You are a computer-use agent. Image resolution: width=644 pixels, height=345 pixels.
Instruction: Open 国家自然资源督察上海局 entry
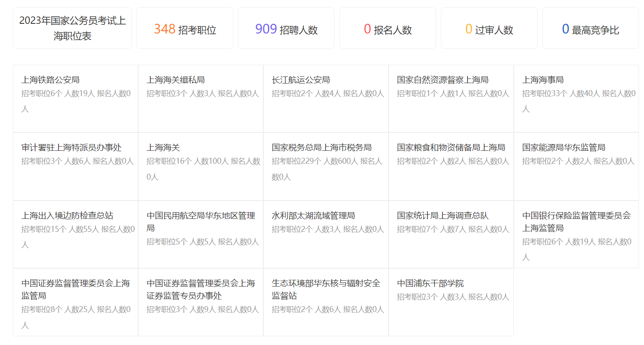pos(451,99)
